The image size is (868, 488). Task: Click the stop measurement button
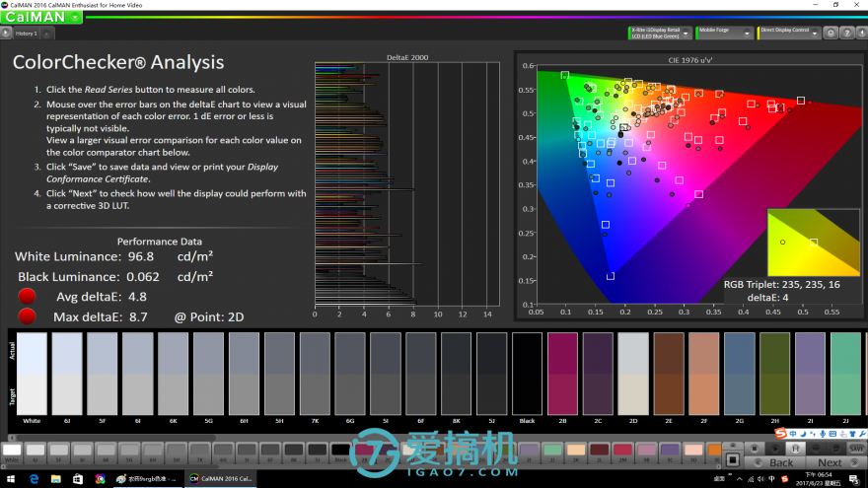tap(755, 449)
